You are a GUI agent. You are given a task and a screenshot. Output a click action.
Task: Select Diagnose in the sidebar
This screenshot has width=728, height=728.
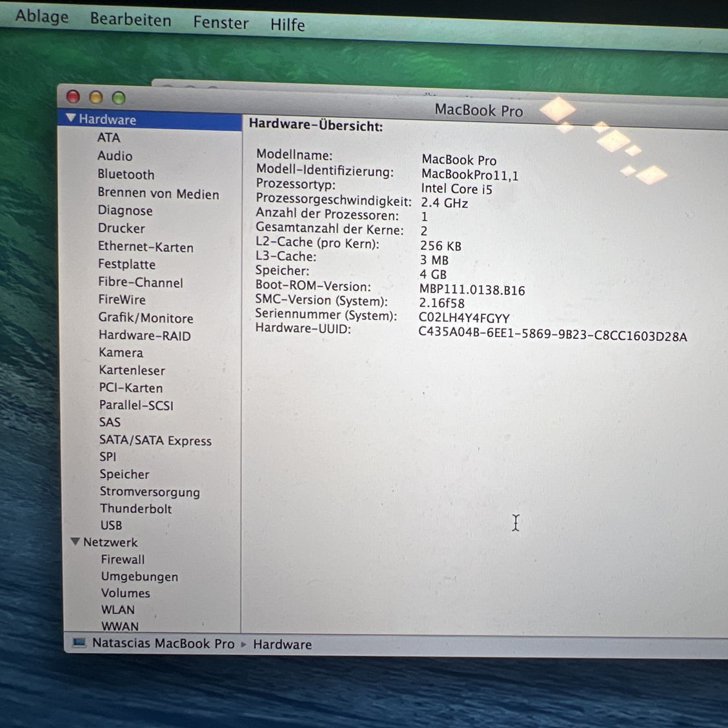point(125,210)
